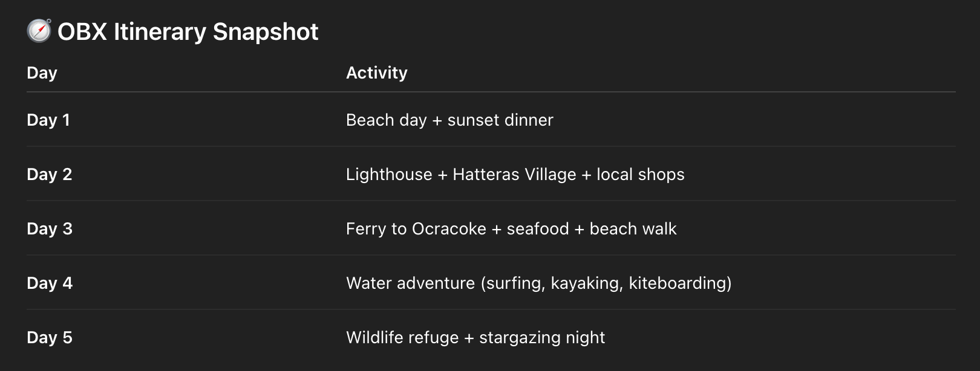Click the Activity column header
This screenshot has height=371, width=980.
(376, 73)
